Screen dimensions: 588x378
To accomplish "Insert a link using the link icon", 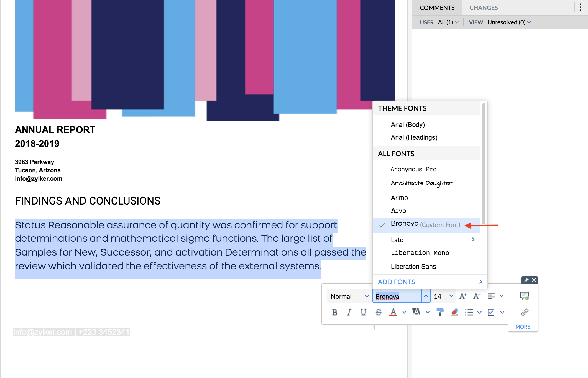I will point(524,312).
